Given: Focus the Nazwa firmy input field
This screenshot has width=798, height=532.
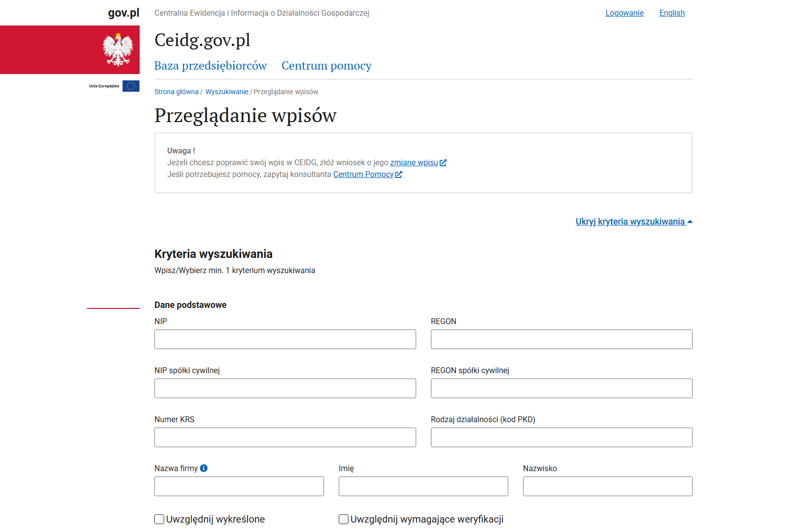Looking at the screenshot, I should point(239,486).
